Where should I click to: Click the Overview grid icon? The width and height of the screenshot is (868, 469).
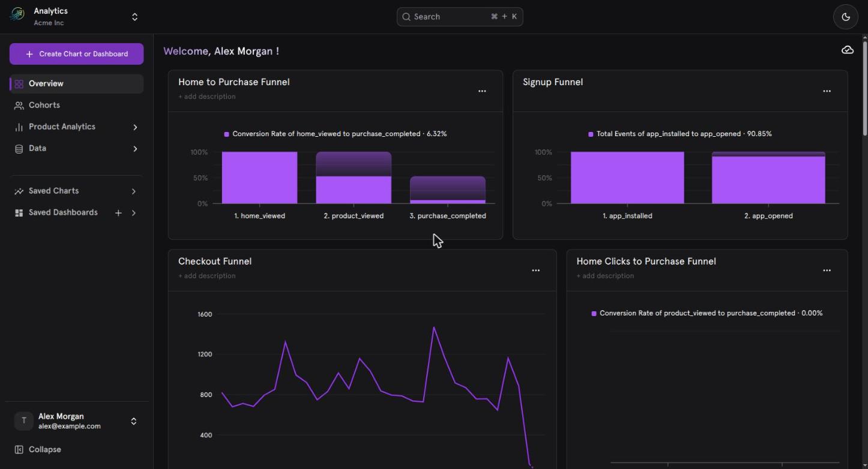pyautogui.click(x=19, y=84)
